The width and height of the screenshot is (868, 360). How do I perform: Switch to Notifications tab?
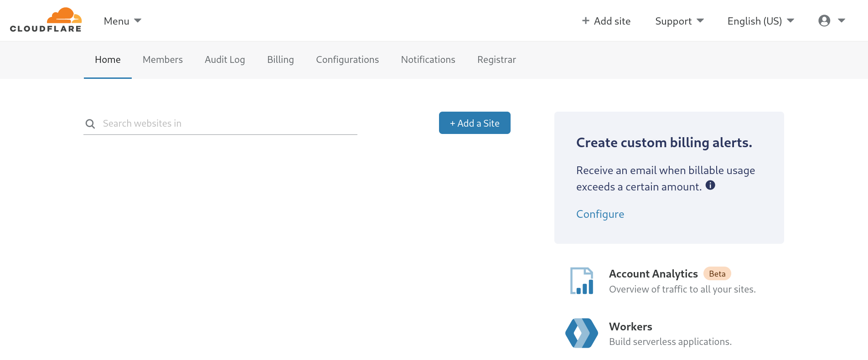(428, 60)
